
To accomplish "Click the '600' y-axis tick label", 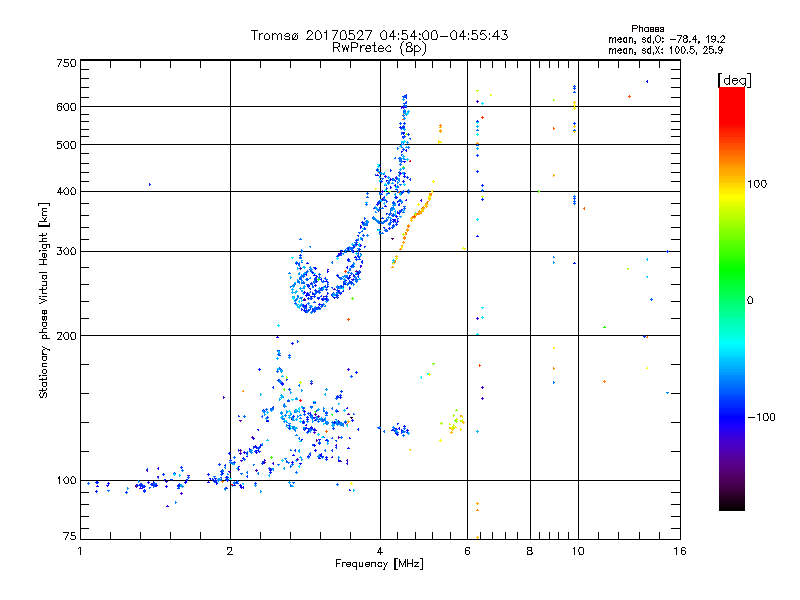I will pos(66,107).
